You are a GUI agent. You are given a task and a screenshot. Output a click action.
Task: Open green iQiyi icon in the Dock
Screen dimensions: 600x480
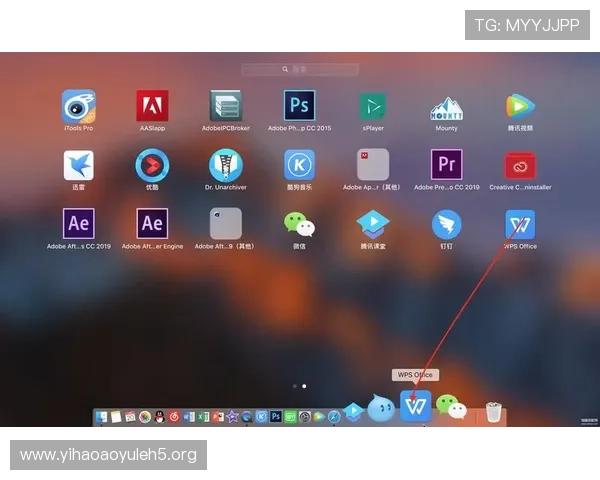(290, 416)
